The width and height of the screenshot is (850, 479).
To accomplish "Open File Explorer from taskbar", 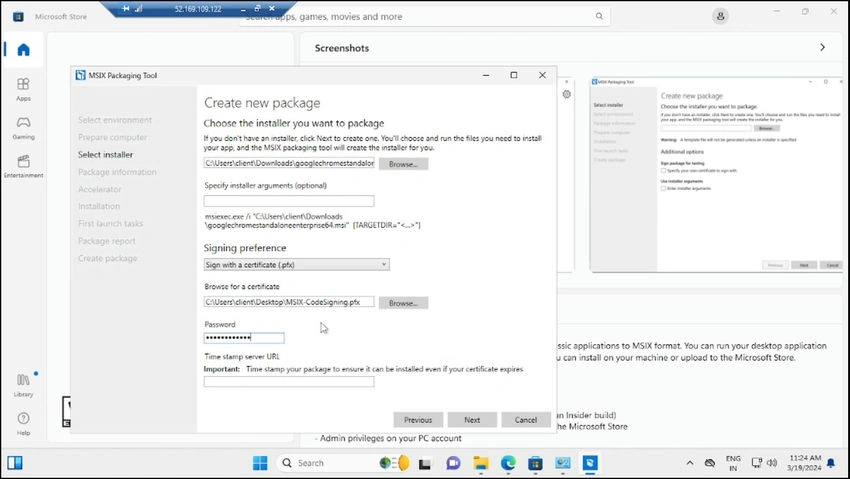I will click(x=480, y=463).
